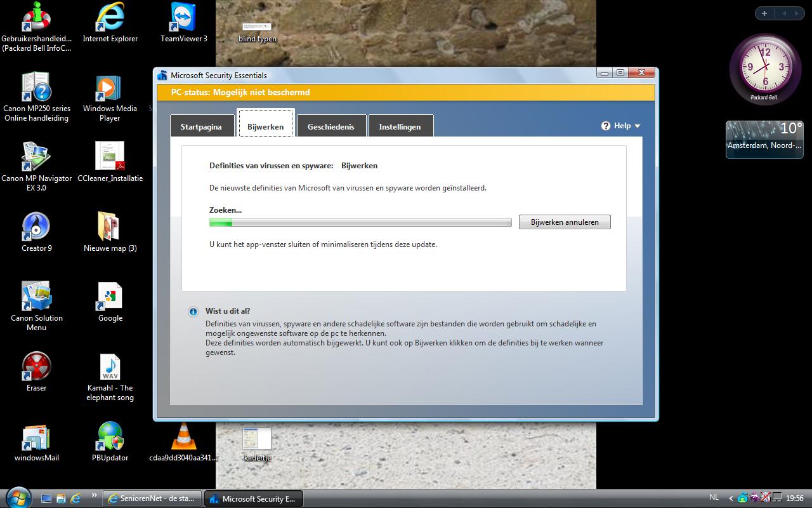Click the red-crossed tray icon

coord(766,498)
